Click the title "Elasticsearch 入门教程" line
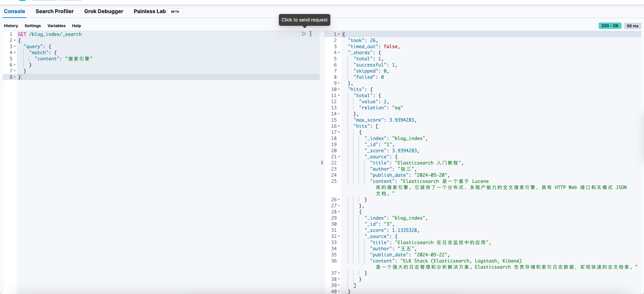This screenshot has width=644, height=294. [x=416, y=163]
